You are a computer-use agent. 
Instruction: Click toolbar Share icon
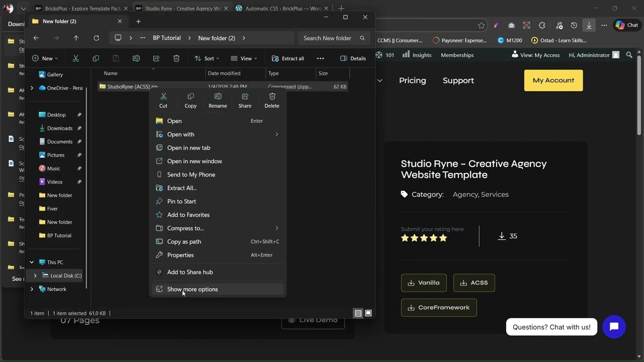click(156, 58)
